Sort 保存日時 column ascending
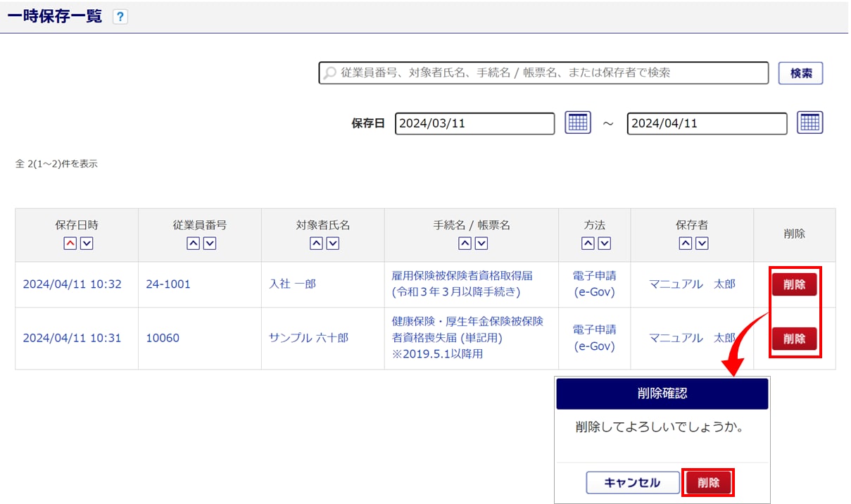The width and height of the screenshot is (851, 504). coord(70,244)
